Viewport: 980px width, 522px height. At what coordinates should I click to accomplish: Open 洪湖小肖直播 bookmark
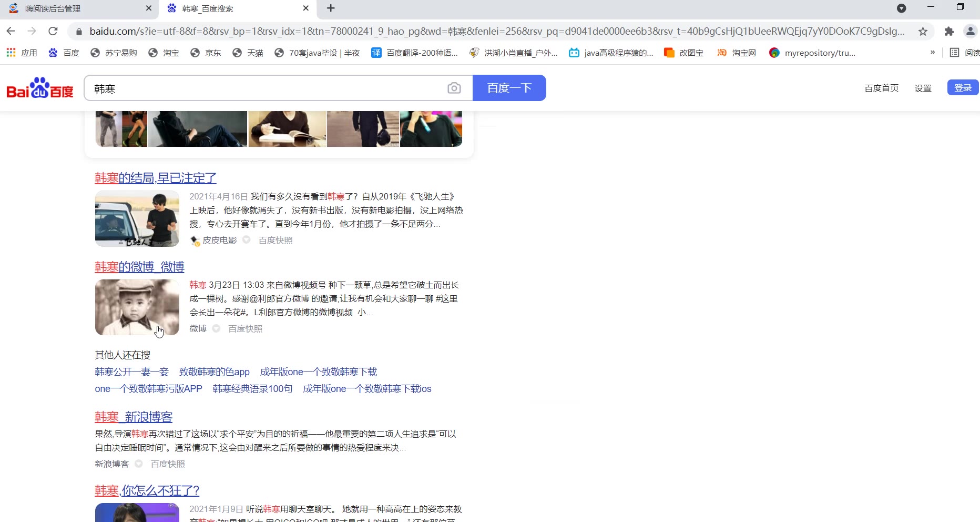tap(513, 53)
